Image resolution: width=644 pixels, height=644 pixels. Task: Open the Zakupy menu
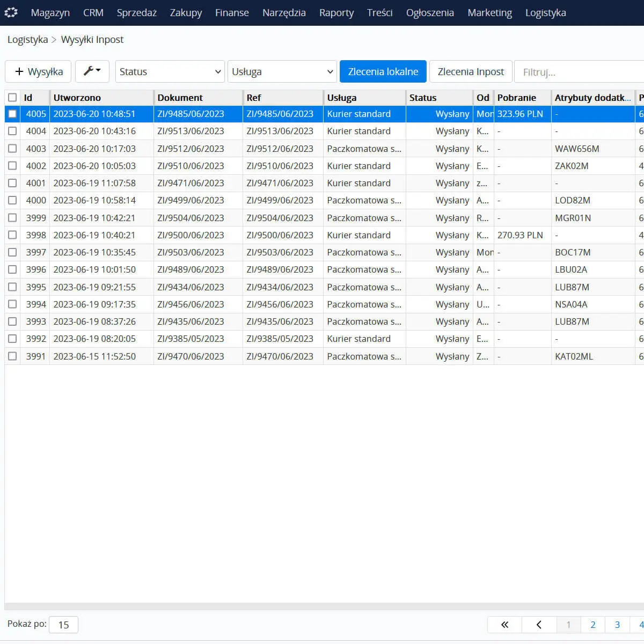click(186, 12)
